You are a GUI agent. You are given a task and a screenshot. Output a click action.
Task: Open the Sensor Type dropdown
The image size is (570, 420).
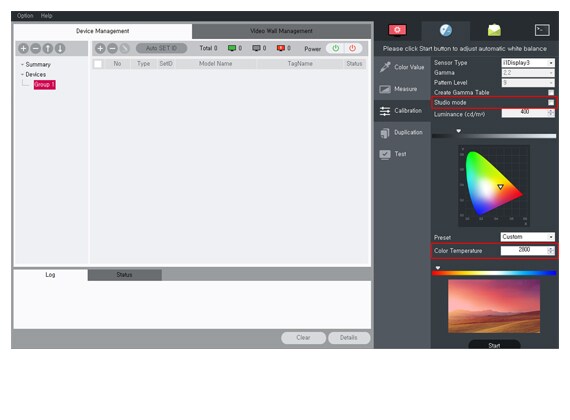tap(528, 63)
